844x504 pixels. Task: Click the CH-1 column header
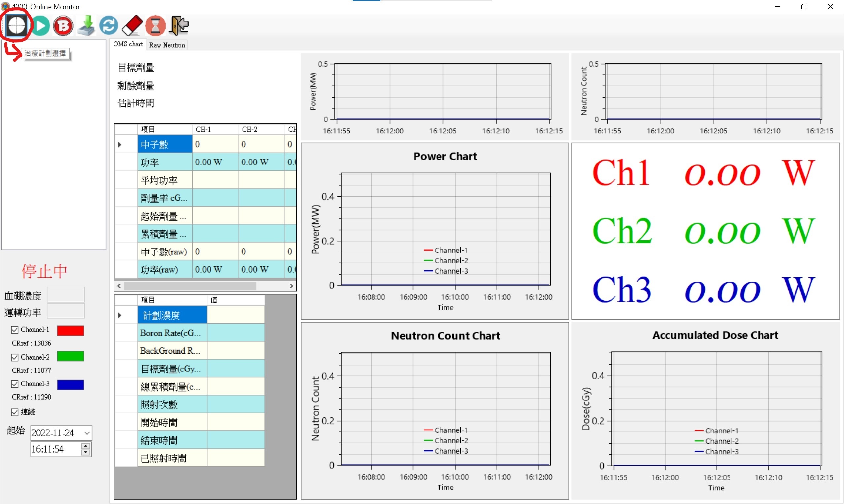215,130
